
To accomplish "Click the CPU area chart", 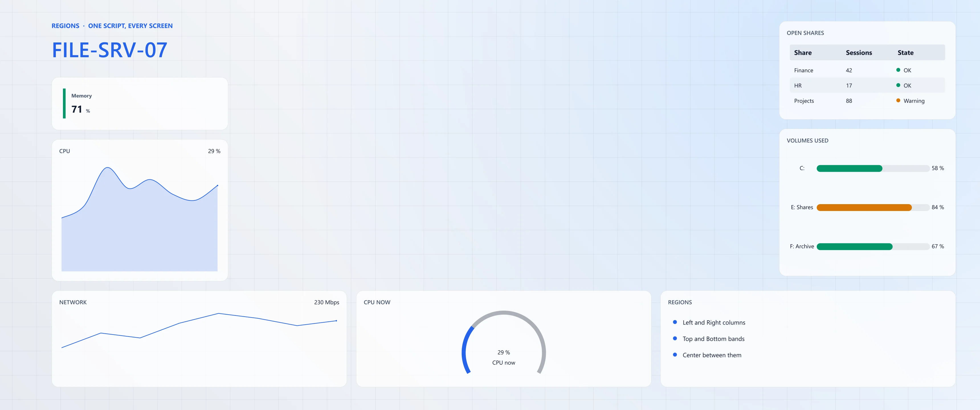I will (x=140, y=219).
